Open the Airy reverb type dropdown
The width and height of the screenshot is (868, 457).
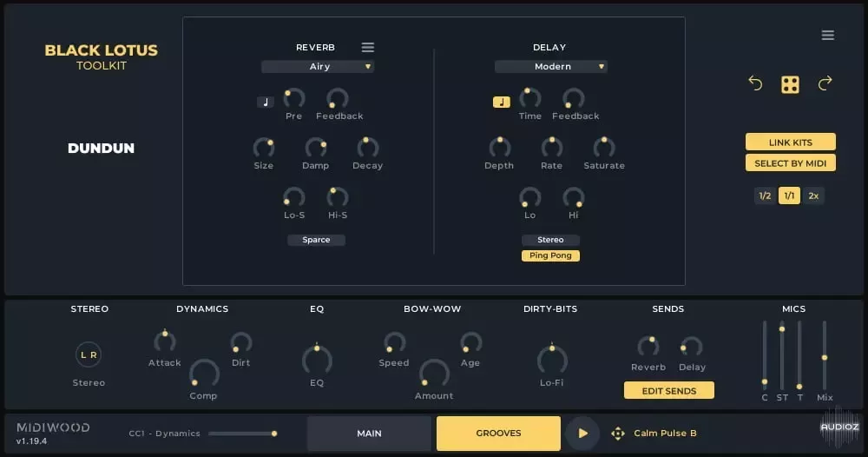(318, 67)
